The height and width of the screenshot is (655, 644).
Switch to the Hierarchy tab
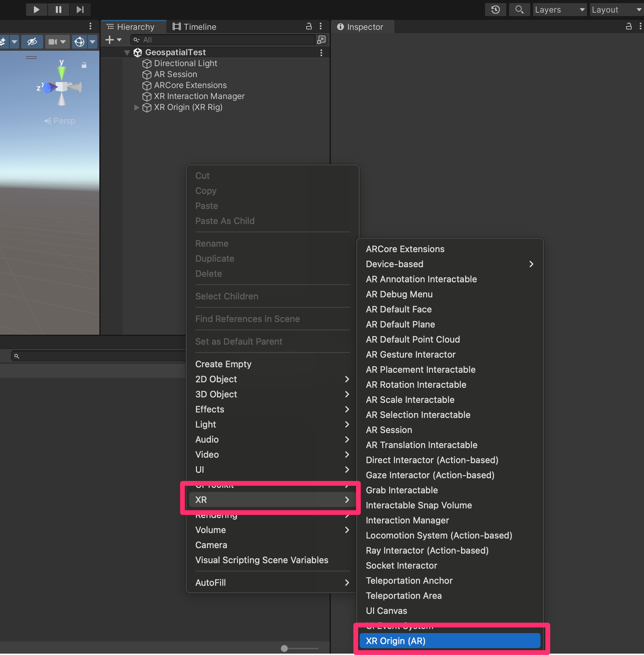[x=134, y=27]
